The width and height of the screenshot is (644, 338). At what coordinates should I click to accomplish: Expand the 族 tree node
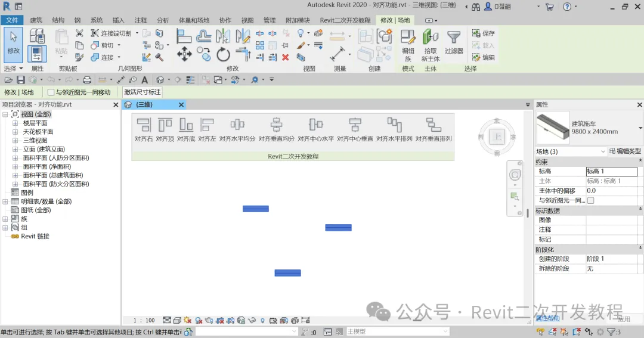point(5,219)
